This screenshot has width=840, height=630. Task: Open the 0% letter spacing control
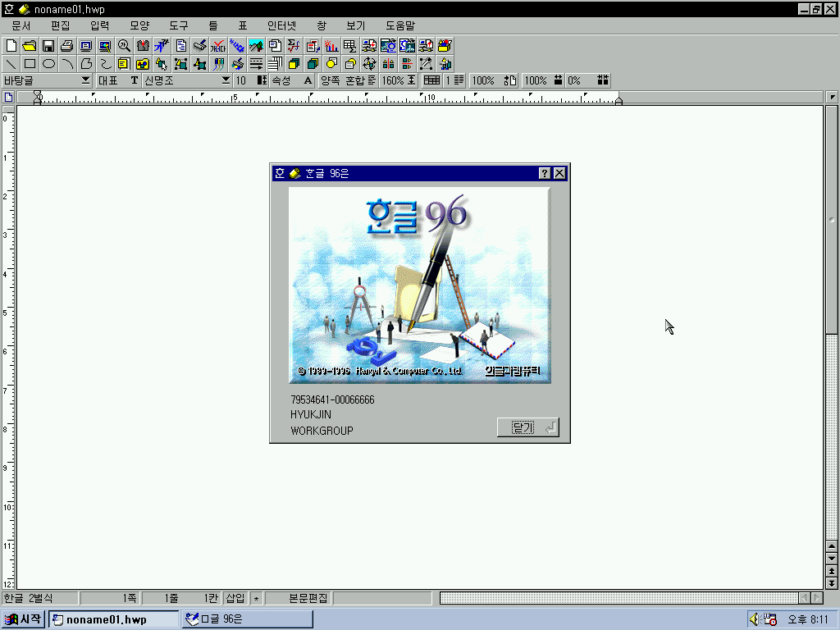(587, 80)
